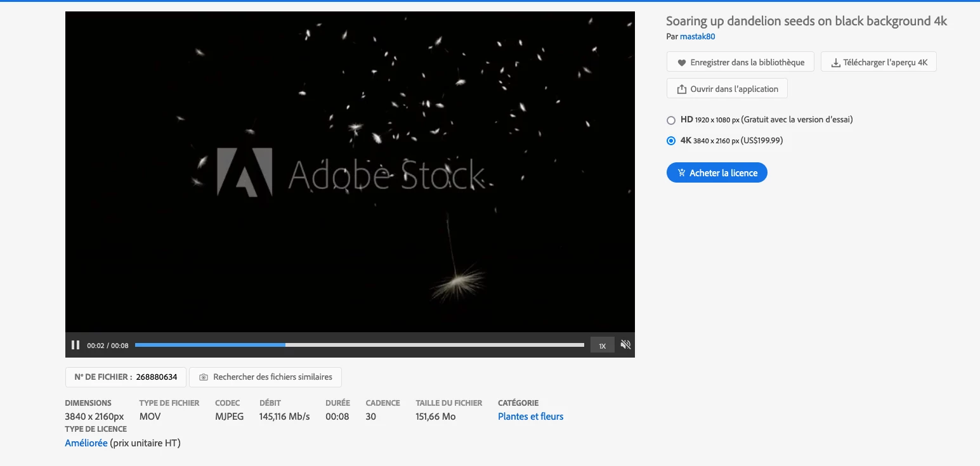Click Acheter la licence button
The width and height of the screenshot is (980, 466).
717,172
